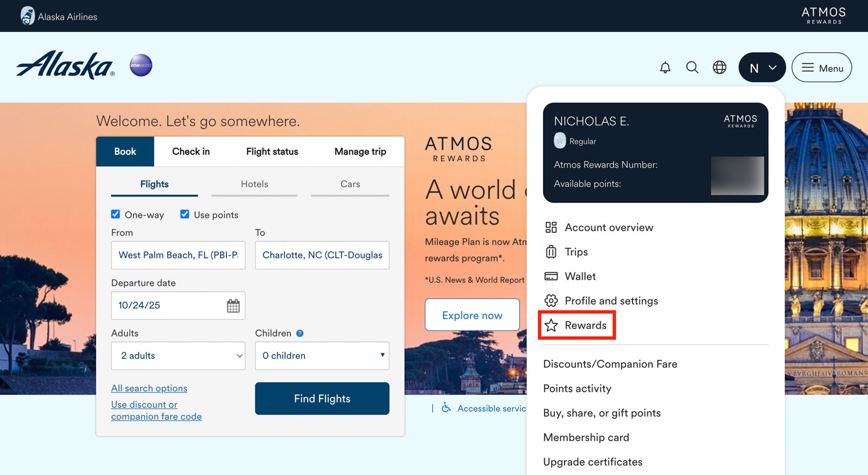Click the Wallet card icon
The width and height of the screenshot is (868, 475).
(x=551, y=276)
